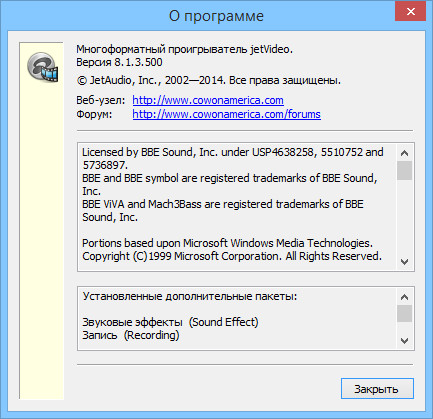Viewport: 433px width, 419px height.
Task: Click the Звуковые эффекты (Sound Effect) line
Action: point(170,322)
